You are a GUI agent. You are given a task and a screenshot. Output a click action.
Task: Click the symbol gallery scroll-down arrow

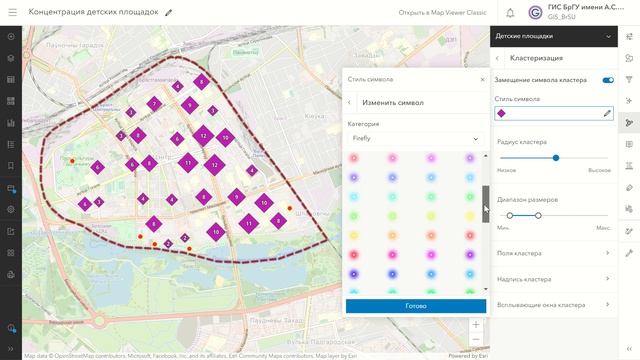point(485,289)
